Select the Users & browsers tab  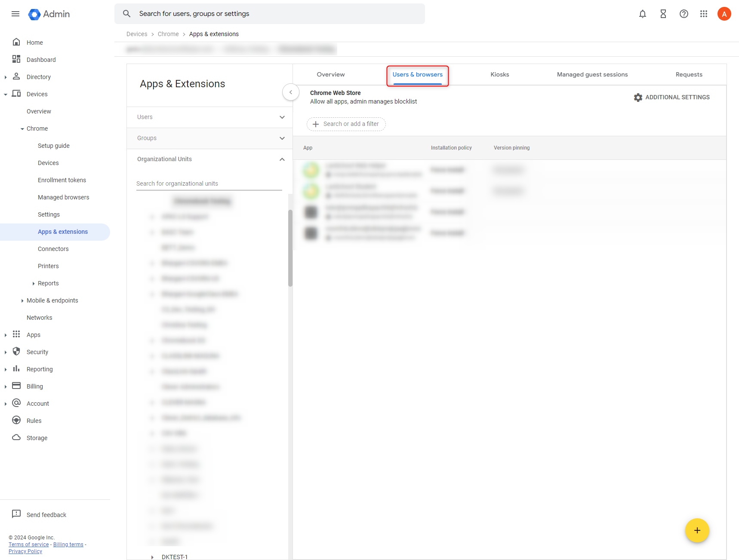coord(418,75)
